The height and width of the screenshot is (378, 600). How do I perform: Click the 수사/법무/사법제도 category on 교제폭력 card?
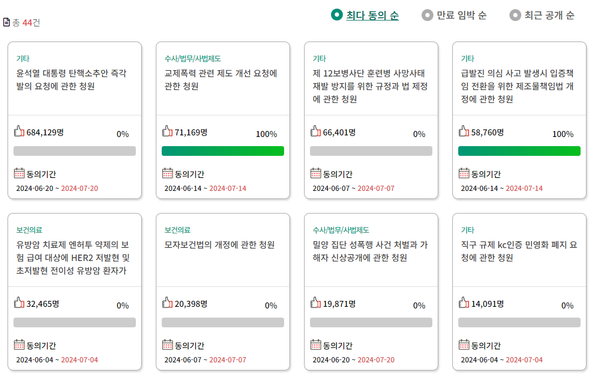click(x=193, y=59)
